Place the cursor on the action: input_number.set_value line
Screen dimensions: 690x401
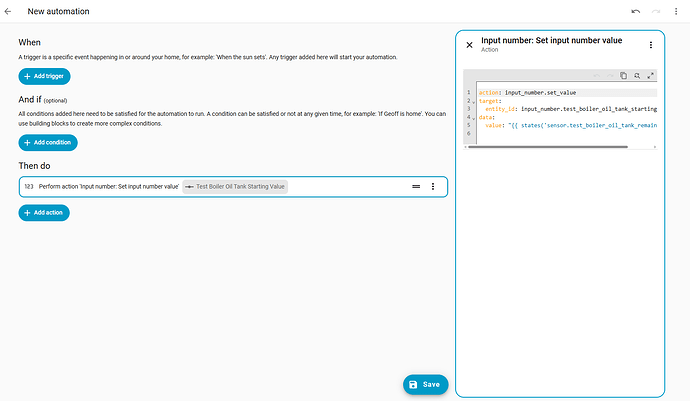pos(568,92)
